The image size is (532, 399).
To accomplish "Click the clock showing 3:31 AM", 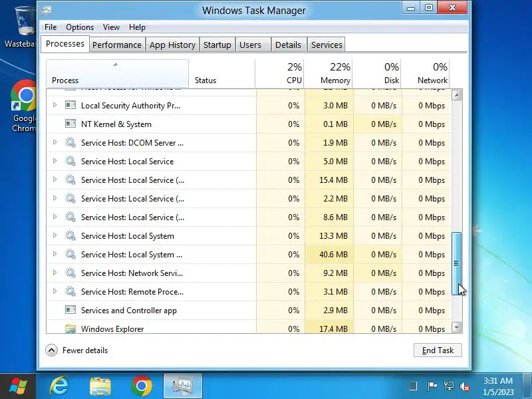I will tap(498, 386).
